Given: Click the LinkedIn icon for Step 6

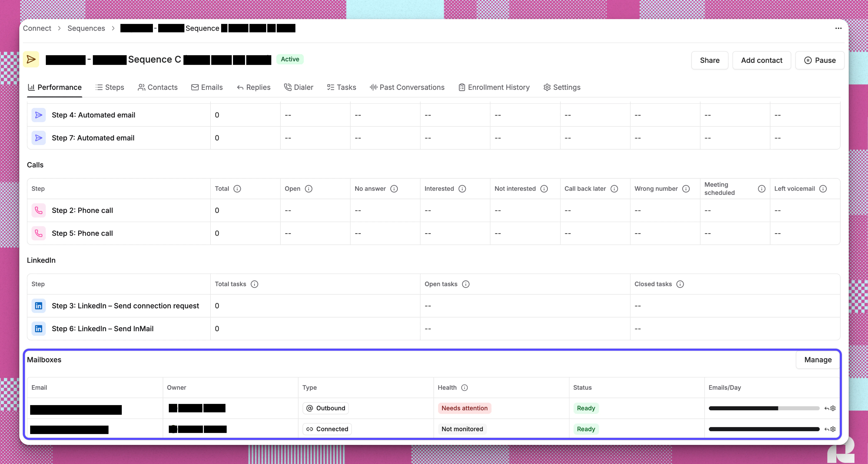Looking at the screenshot, I should click(39, 328).
